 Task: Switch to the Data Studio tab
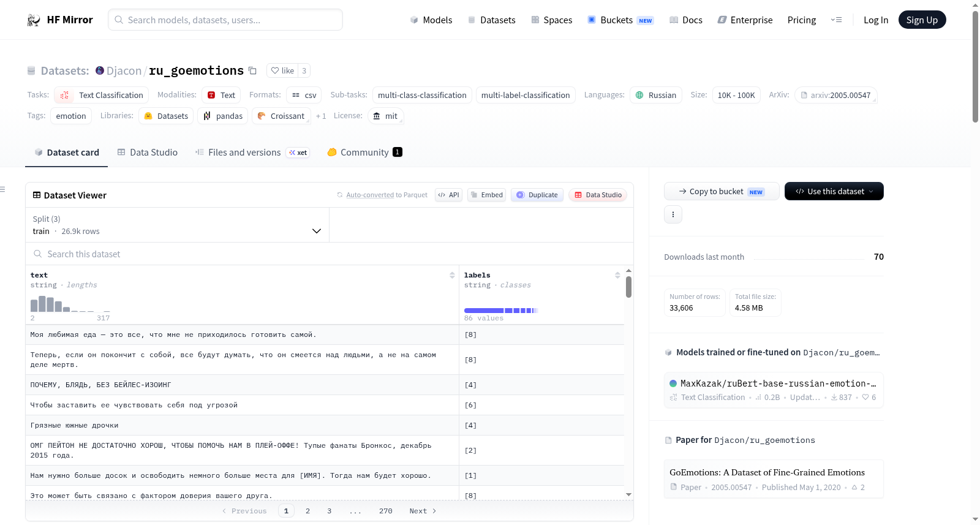pos(148,153)
